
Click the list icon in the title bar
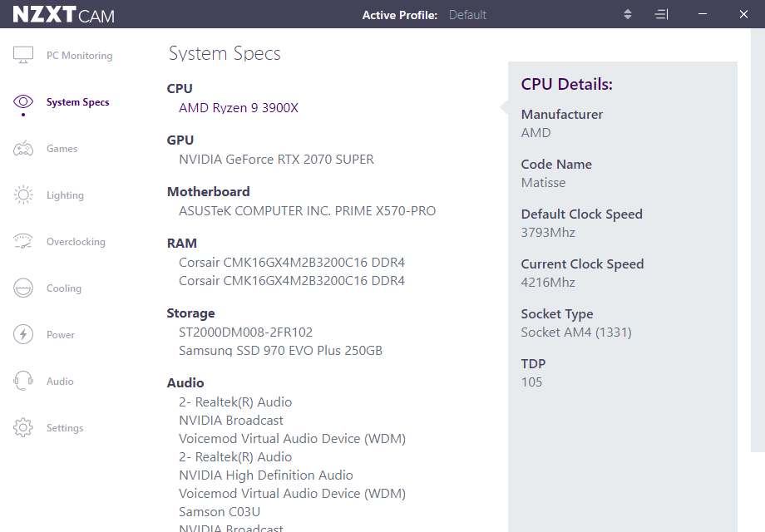tap(661, 14)
